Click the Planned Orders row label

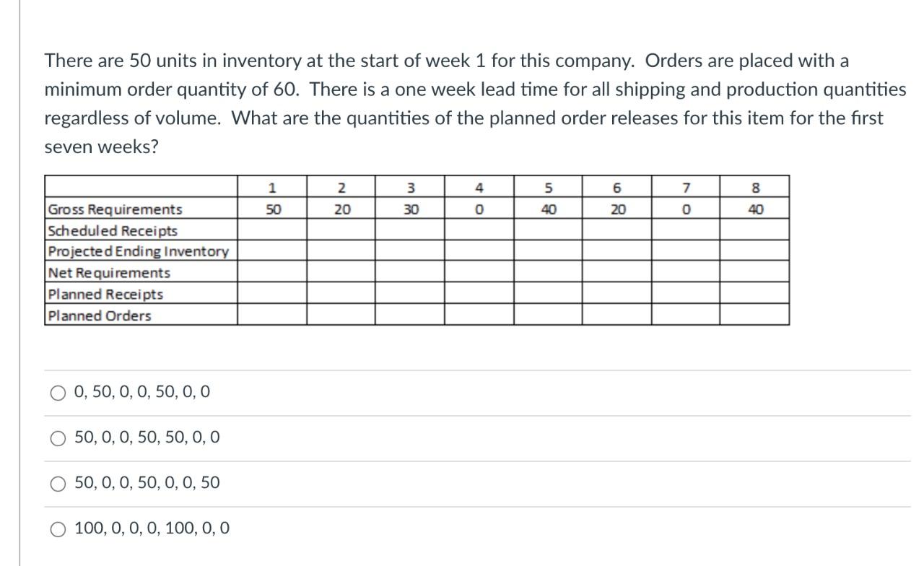(99, 315)
